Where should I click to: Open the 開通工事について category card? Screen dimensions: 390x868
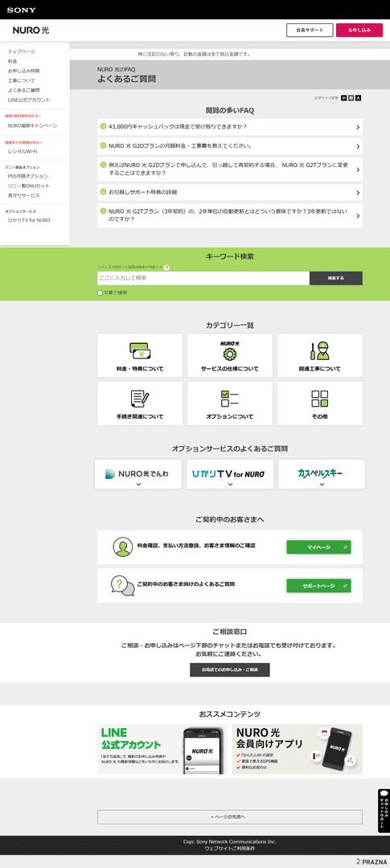click(x=320, y=355)
